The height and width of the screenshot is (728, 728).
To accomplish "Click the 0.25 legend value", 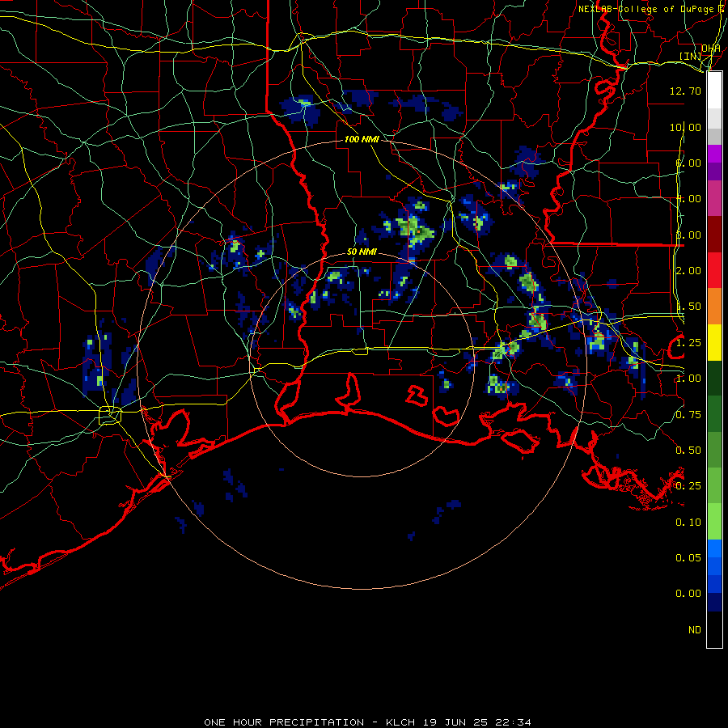I will point(688,486).
